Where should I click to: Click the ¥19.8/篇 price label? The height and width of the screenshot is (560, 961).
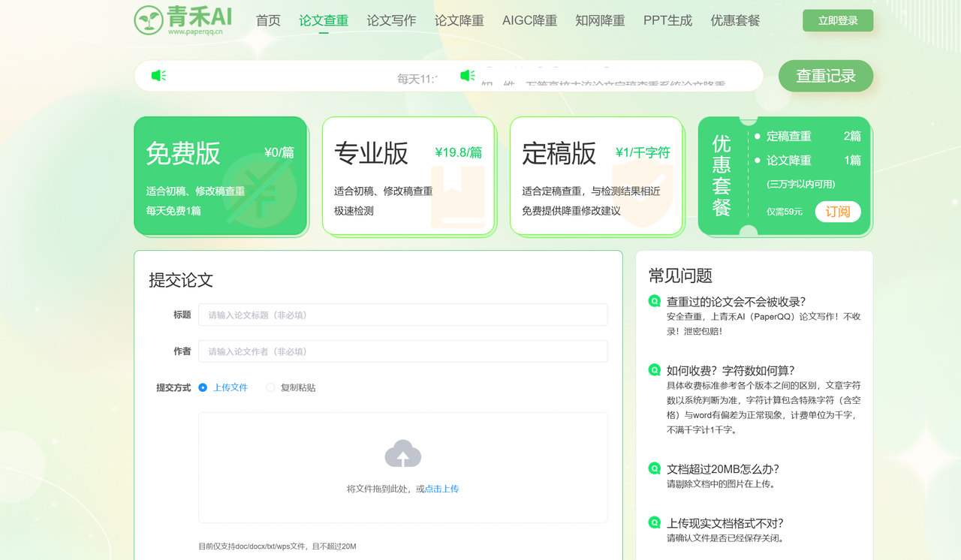click(459, 152)
